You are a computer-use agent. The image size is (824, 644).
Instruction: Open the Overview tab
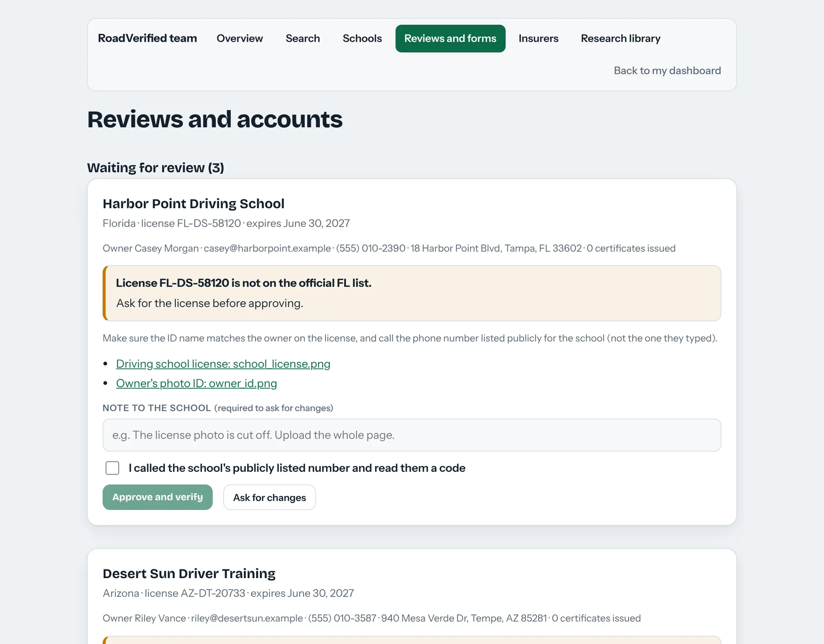pyautogui.click(x=239, y=38)
